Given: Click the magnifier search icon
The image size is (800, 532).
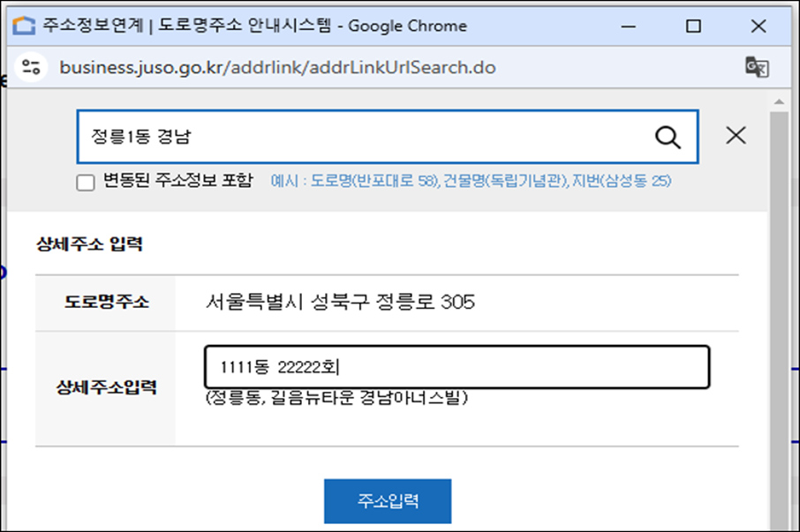Looking at the screenshot, I should pos(668,137).
